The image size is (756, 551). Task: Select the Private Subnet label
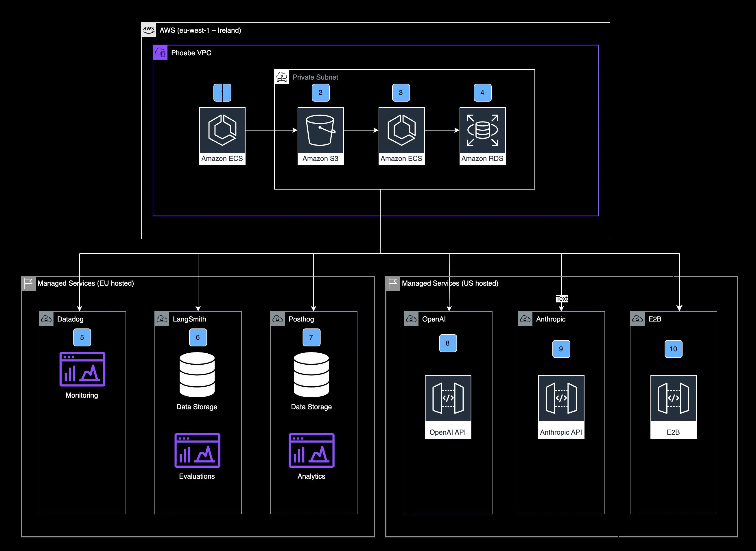315,77
